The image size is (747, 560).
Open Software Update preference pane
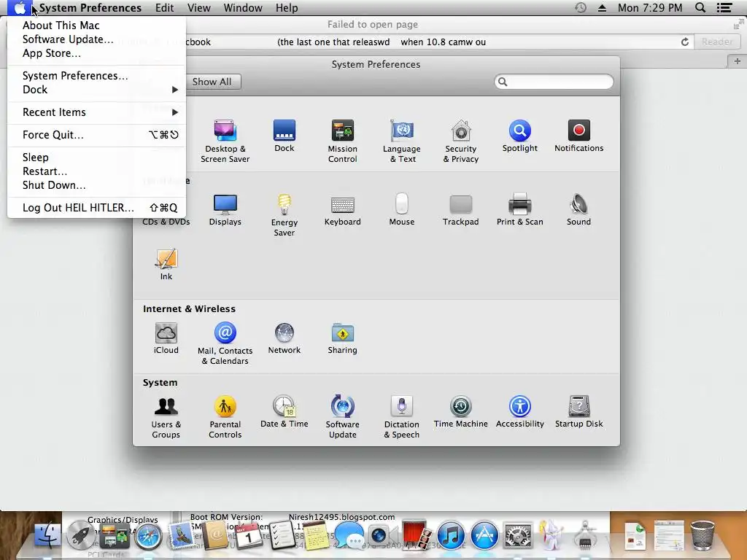click(343, 416)
